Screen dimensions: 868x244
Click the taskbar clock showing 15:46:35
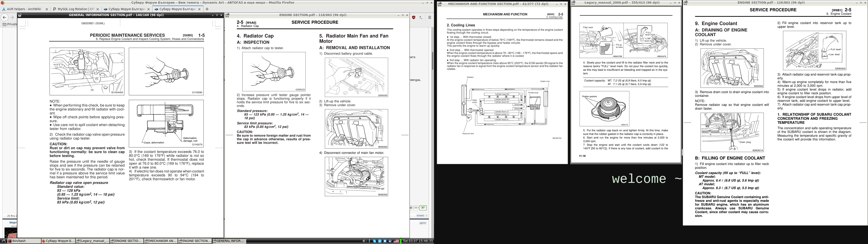point(418,241)
